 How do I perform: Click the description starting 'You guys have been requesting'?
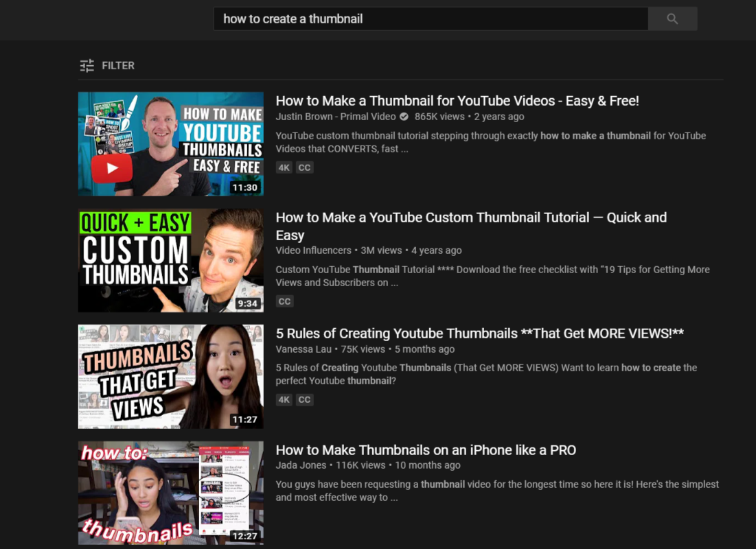point(497,491)
